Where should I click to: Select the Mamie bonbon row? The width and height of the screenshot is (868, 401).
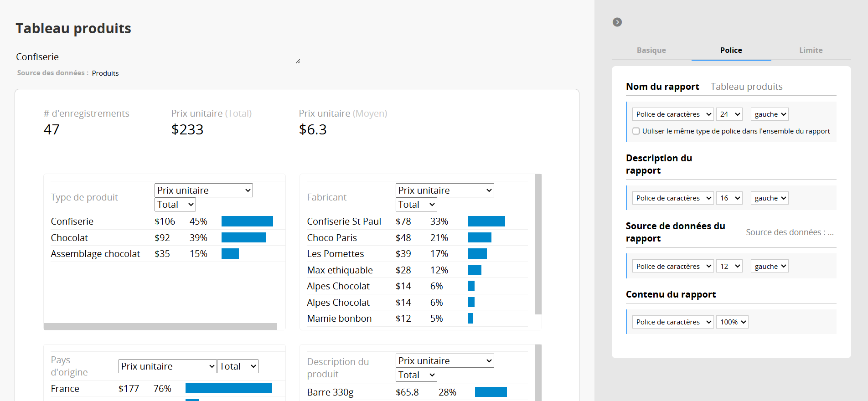(417, 319)
